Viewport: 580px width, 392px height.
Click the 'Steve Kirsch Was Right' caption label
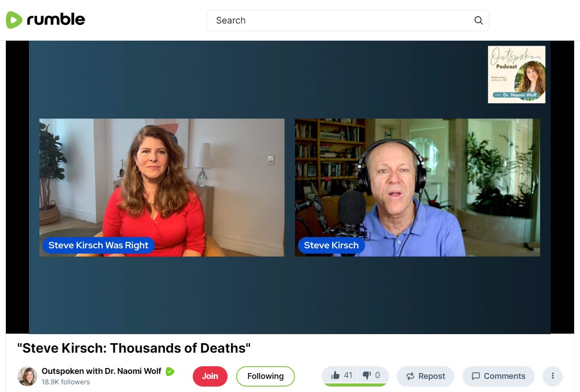pos(99,245)
